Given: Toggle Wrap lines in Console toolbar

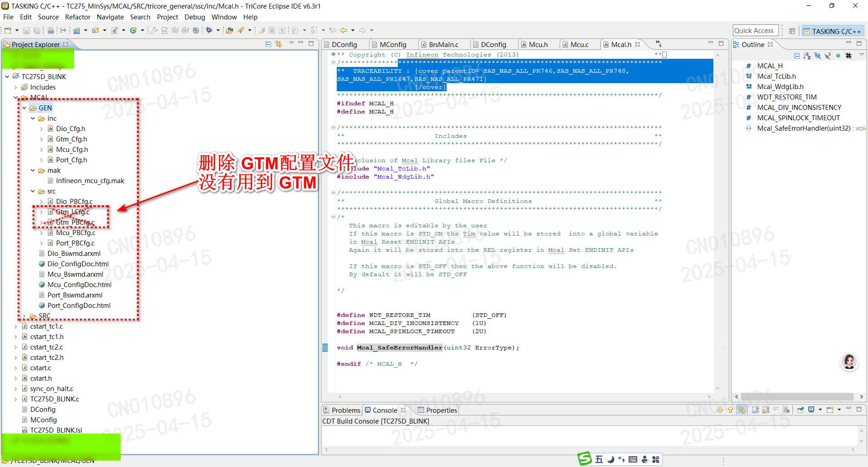Looking at the screenshot, I should pyautogui.click(x=776, y=410).
